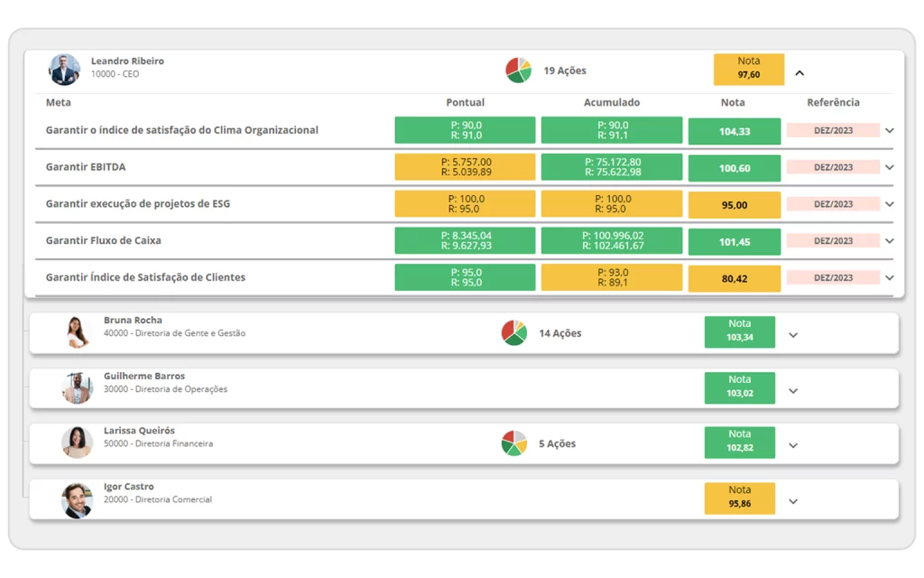Viewport: 924px width, 578px height.
Task: Open Bruna Rocha's actions pie chart icon
Action: pyautogui.click(x=513, y=332)
